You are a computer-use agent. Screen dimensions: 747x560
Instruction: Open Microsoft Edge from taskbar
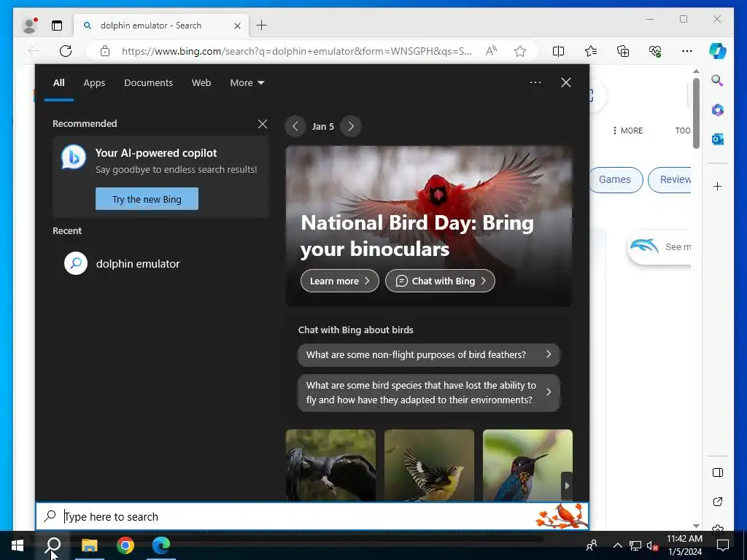tap(161, 545)
